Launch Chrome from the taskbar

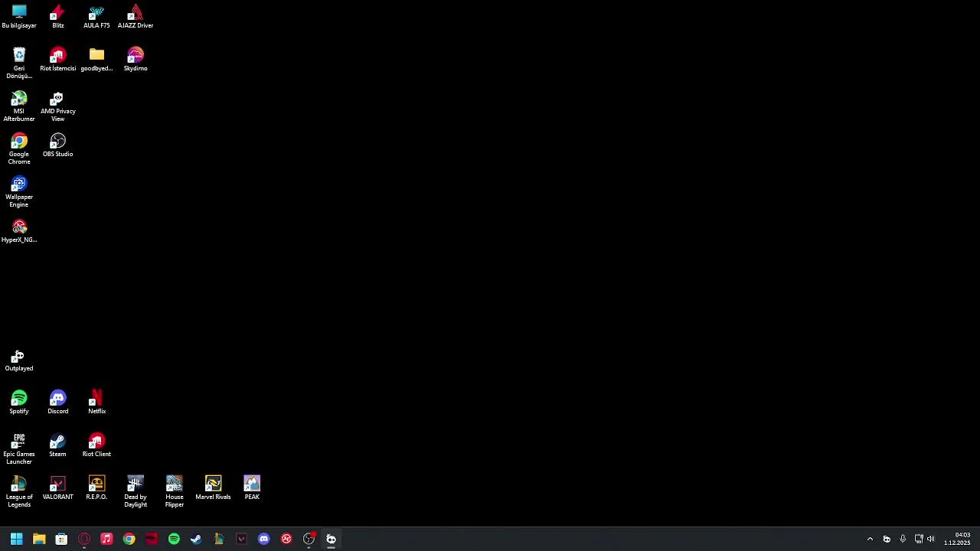129,539
